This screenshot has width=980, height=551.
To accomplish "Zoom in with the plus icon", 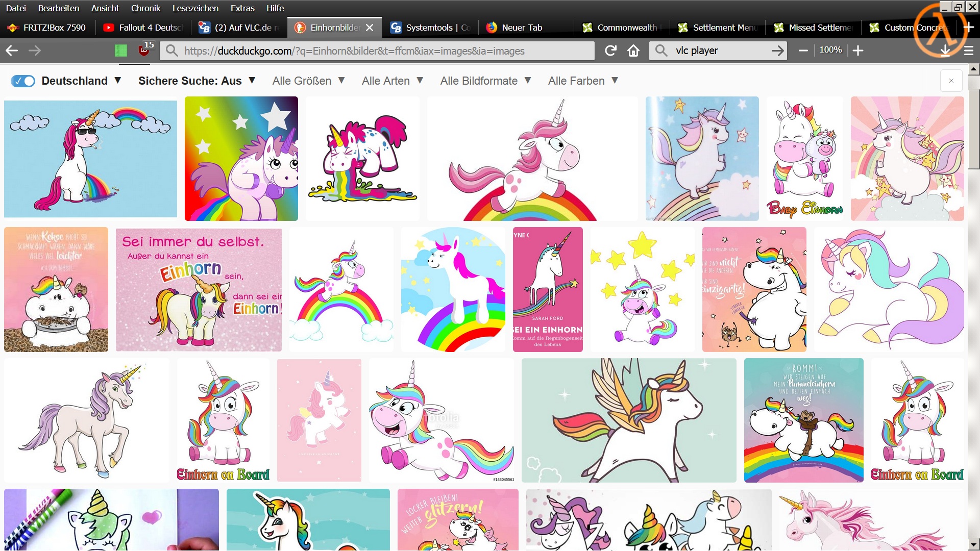I will tap(858, 51).
